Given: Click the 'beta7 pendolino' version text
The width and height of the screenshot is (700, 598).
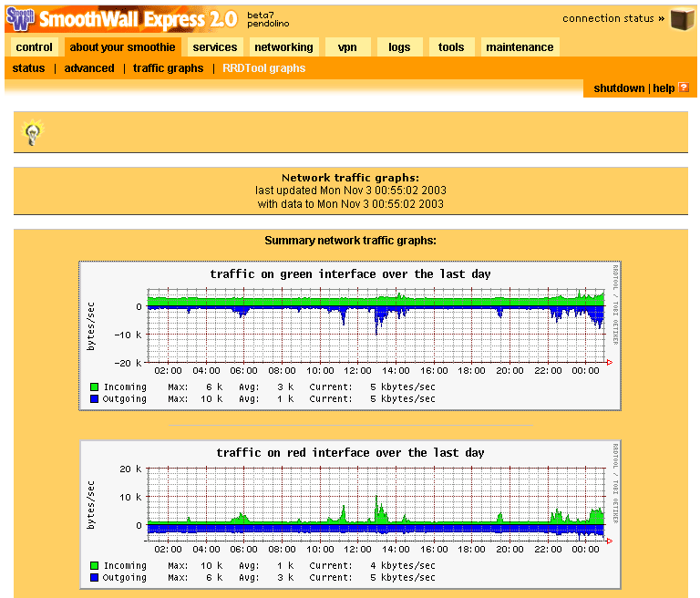Looking at the screenshot, I should (x=268, y=19).
